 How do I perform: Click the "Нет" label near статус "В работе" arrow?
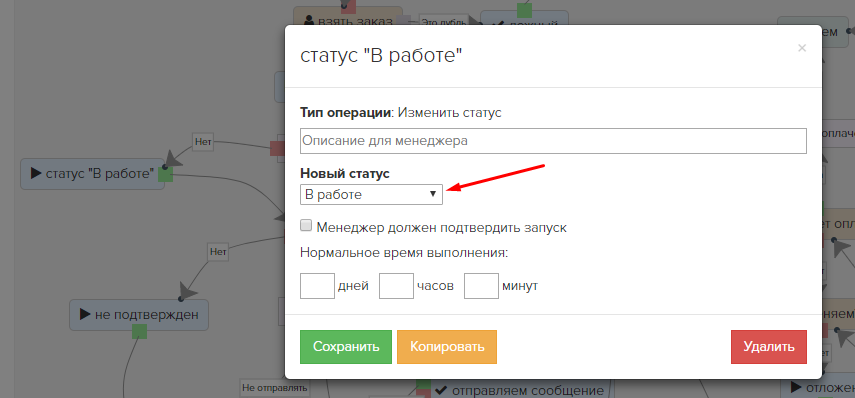(203, 142)
